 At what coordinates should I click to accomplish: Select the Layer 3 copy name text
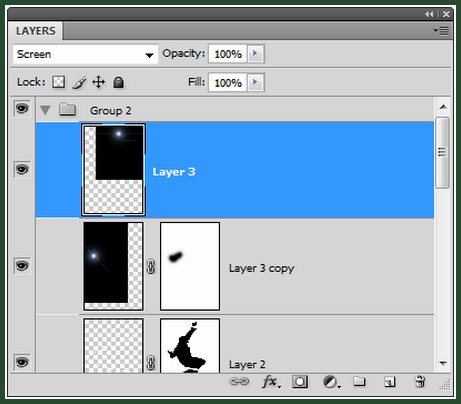click(x=262, y=268)
